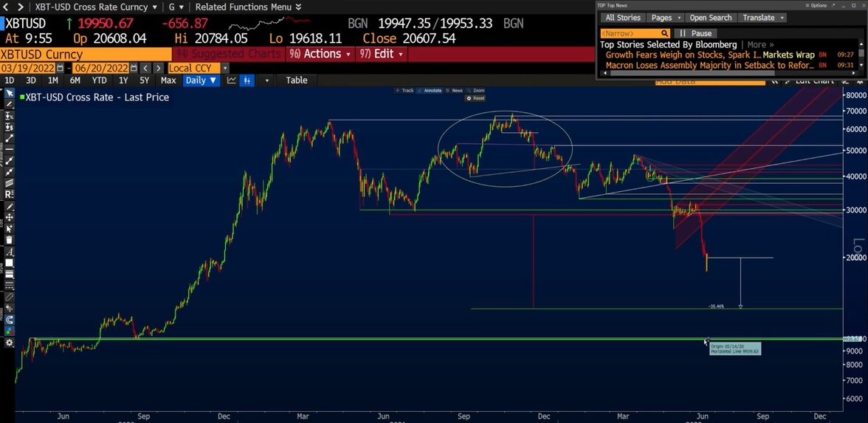Select the horizontal line drawing tool
The width and height of the screenshot is (868, 423).
[x=10, y=149]
